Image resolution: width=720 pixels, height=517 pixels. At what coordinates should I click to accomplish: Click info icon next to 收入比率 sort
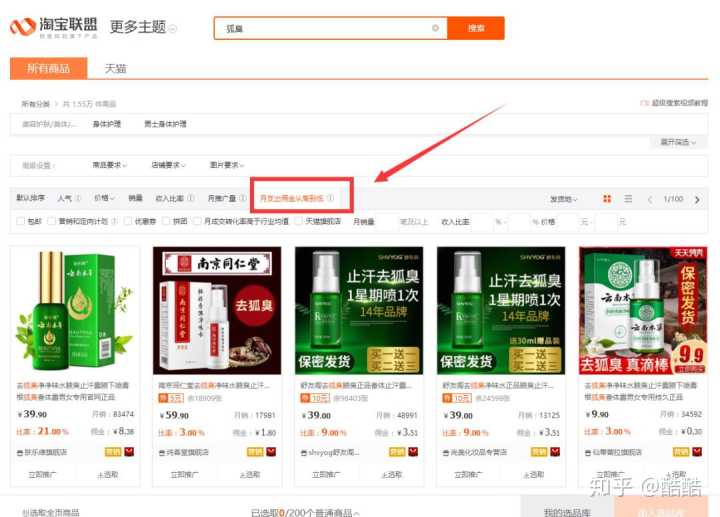tap(191, 198)
